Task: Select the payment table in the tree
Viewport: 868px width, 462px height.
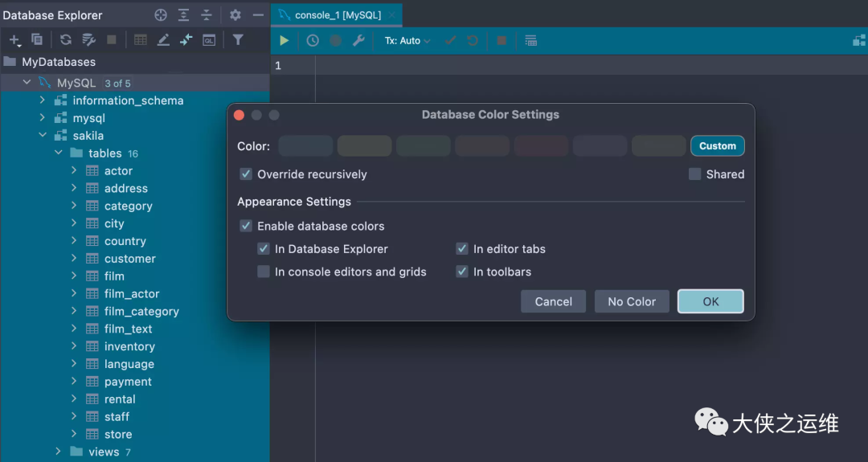Action: pyautogui.click(x=128, y=381)
